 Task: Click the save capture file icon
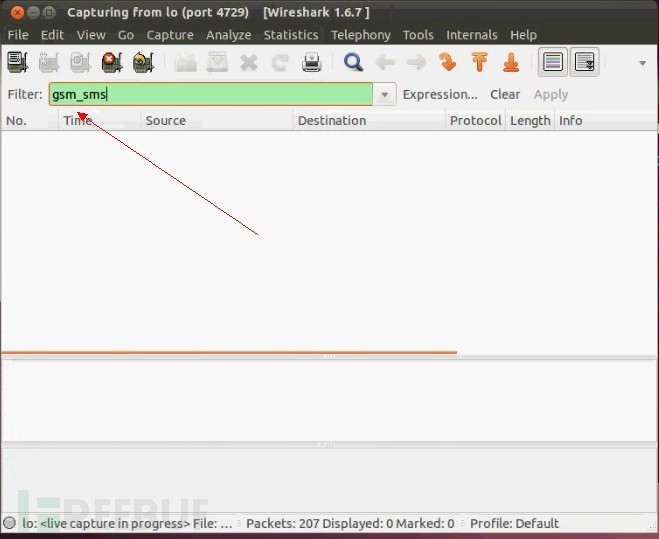coord(217,62)
